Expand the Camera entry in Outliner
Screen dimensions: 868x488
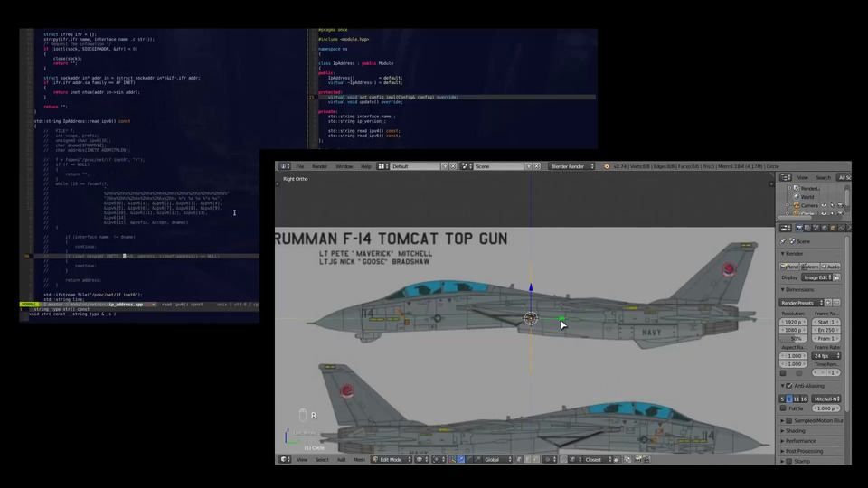788,205
